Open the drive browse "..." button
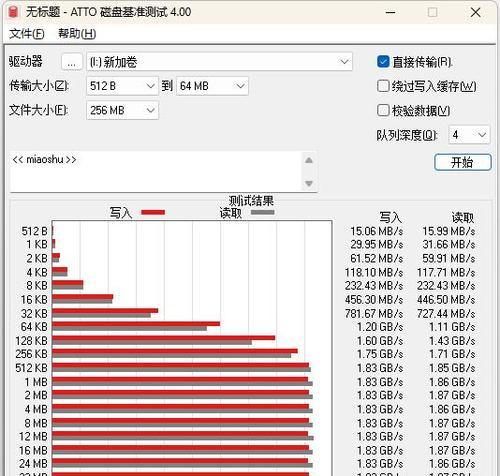Screen dimensions: 500x476 click(x=72, y=62)
